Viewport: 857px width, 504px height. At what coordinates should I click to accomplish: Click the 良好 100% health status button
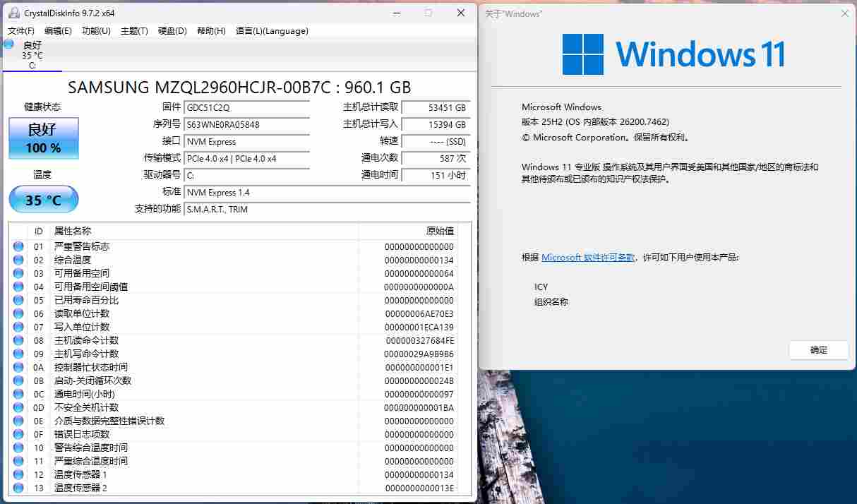(x=44, y=138)
